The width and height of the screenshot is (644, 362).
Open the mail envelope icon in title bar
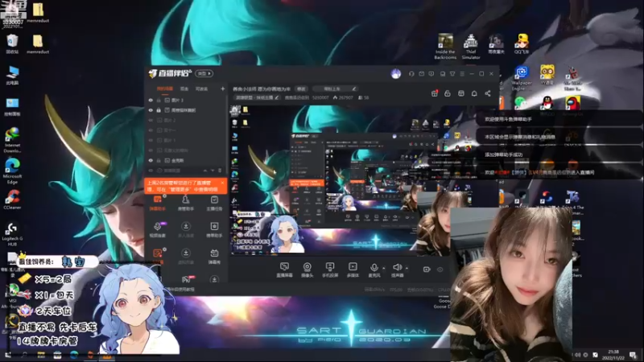pos(421,74)
